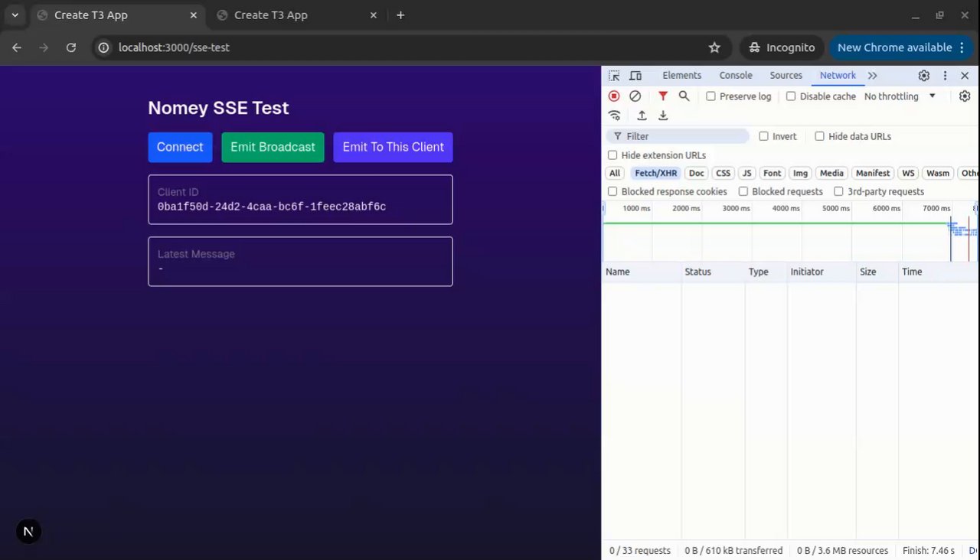
Task: Open a new tab with plus icon
Action: 400,15
